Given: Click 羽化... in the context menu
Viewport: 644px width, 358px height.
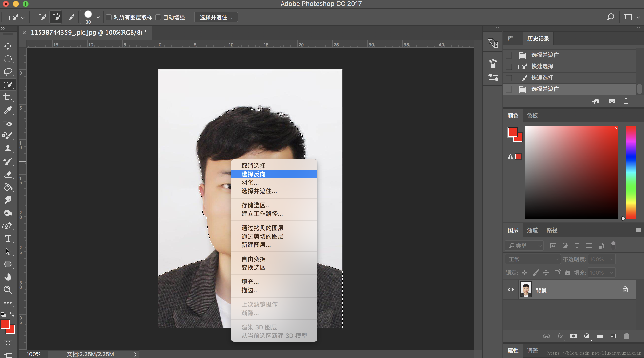Looking at the screenshot, I should point(250,182).
